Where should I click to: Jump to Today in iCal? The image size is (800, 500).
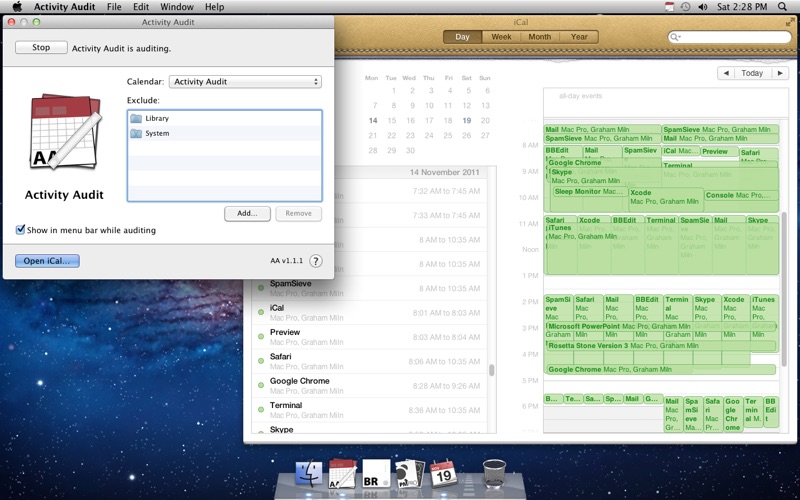(753, 73)
